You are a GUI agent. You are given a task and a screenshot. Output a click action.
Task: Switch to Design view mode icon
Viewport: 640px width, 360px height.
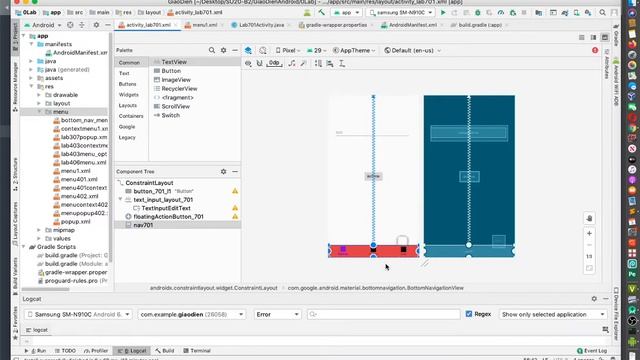[605, 38]
